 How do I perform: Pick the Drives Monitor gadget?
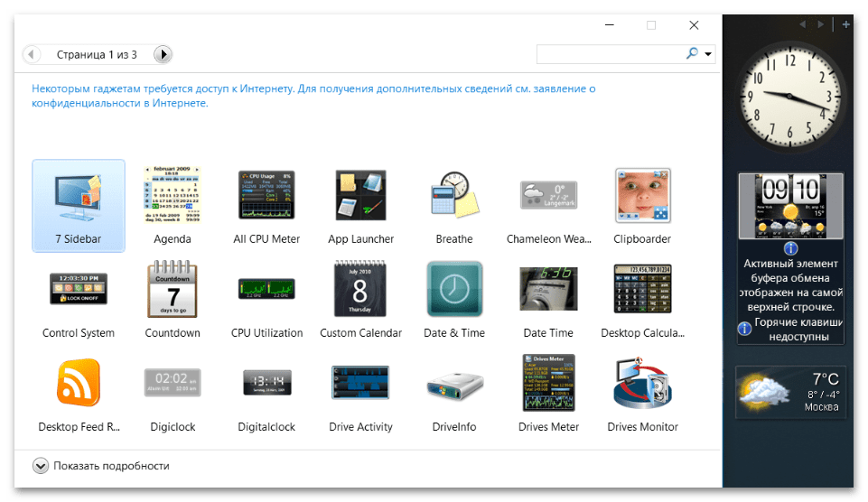click(x=642, y=394)
